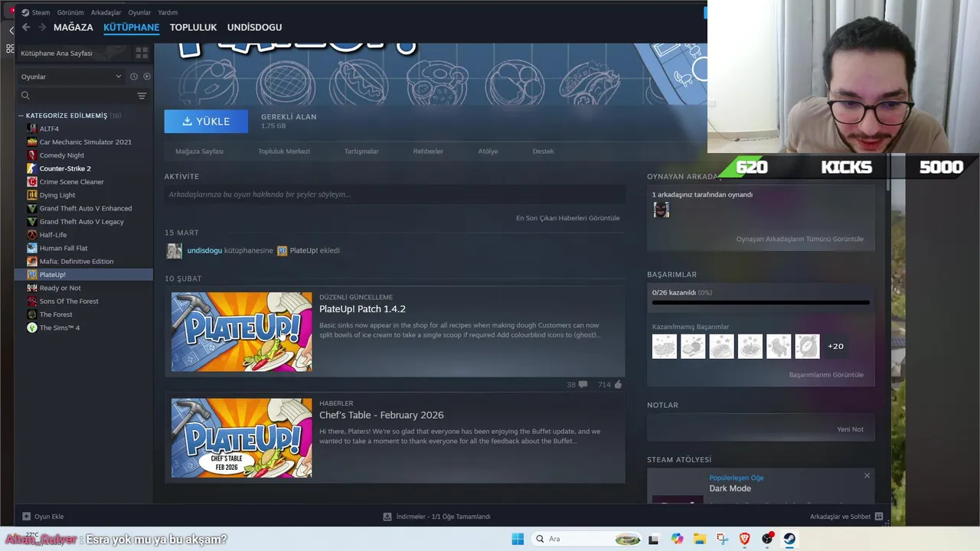This screenshot has width=980, height=551.
Task: Dismiss the Dark Mode workshop item
Action: pos(867,476)
